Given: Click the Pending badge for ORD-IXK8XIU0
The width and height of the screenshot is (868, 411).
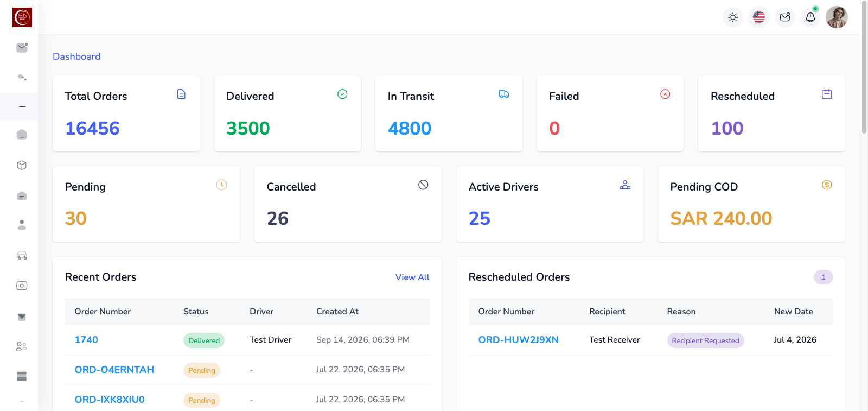Looking at the screenshot, I should pyautogui.click(x=202, y=400).
